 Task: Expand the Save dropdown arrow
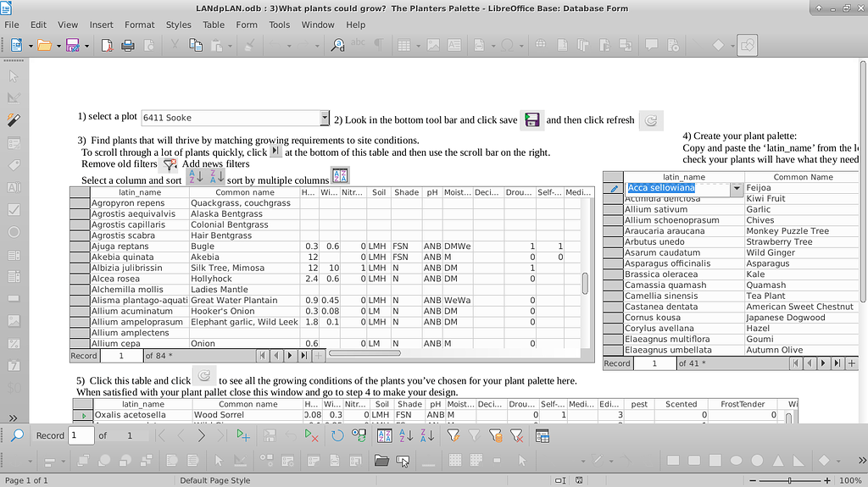(87, 46)
